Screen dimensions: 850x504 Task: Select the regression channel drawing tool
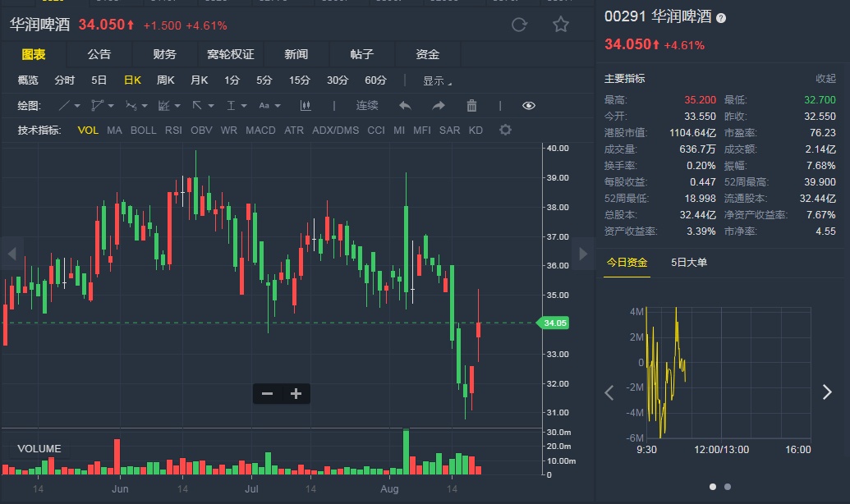tap(163, 106)
